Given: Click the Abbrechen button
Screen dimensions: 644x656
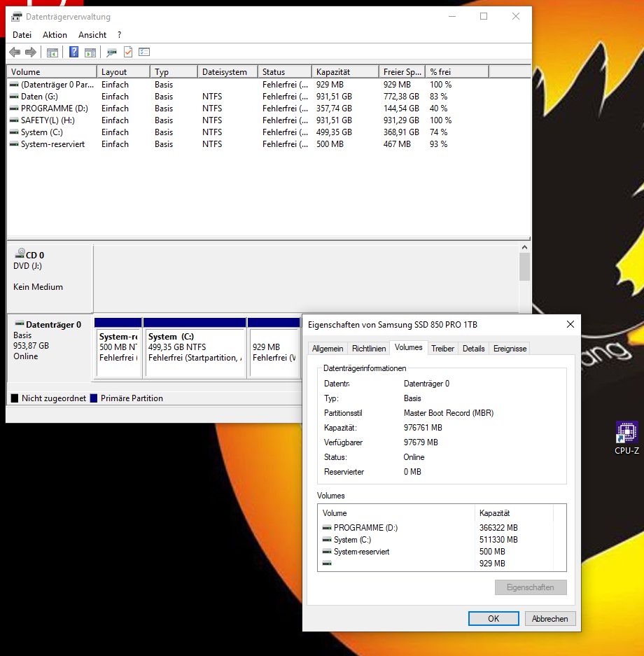Looking at the screenshot, I should [x=550, y=619].
